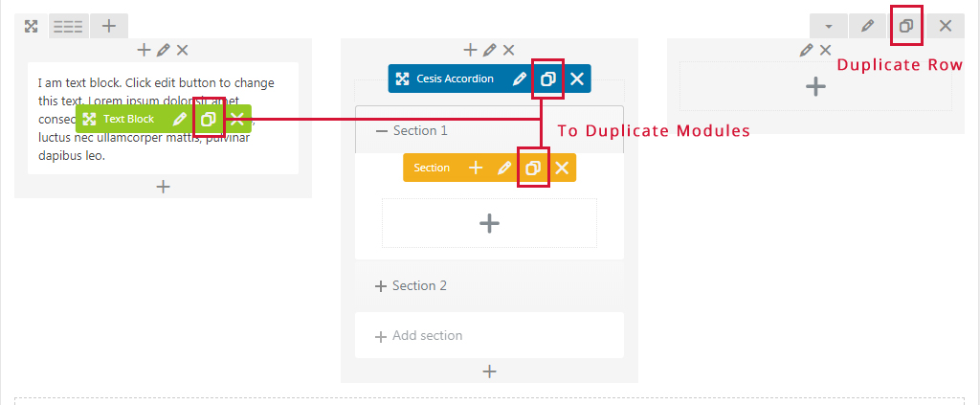Edit the Cesis Accordion settings
Screen dimensions: 980x405
point(519,79)
